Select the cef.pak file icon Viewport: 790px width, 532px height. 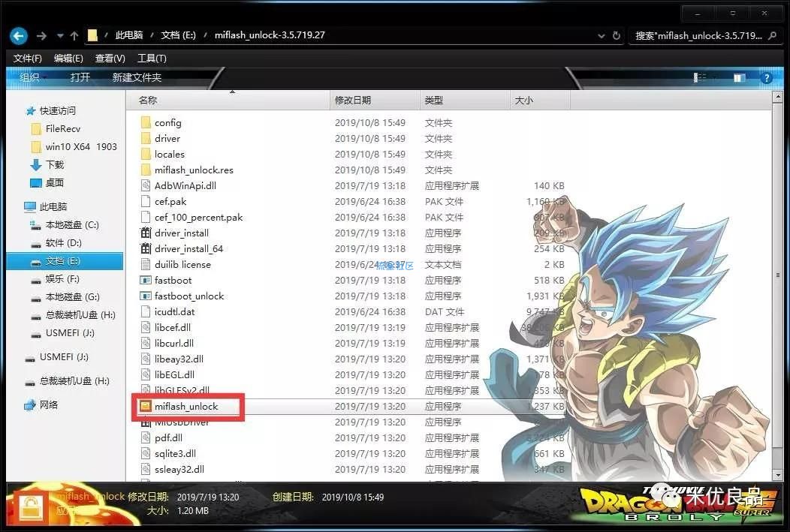tap(146, 201)
